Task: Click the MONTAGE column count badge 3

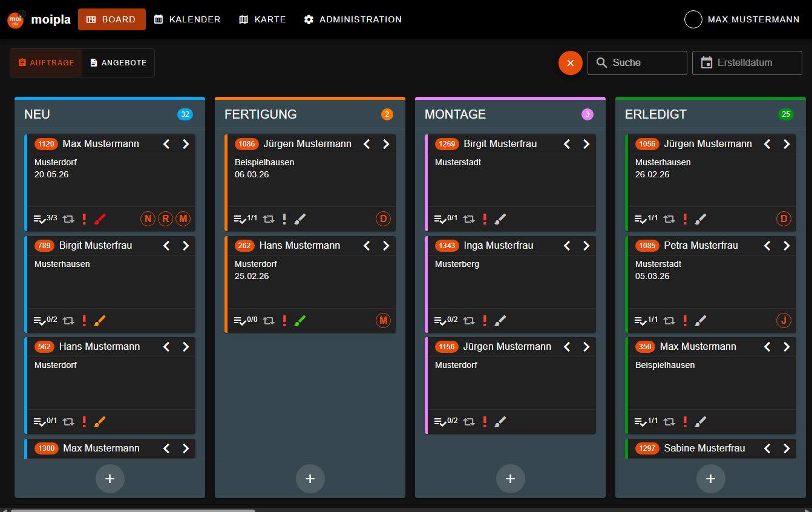Action: click(588, 114)
